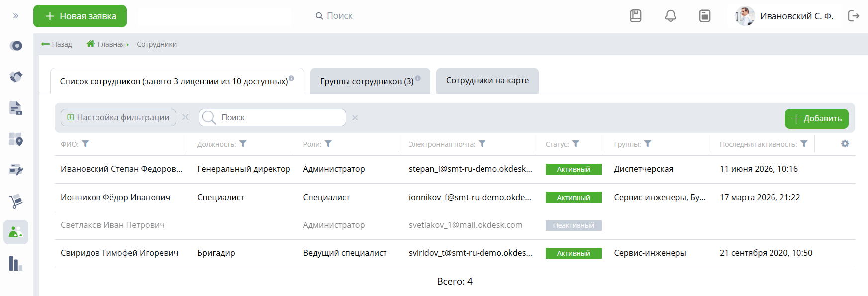Switch to Группы сотрудников tab
The width and height of the screenshot is (868, 296).
point(370,81)
